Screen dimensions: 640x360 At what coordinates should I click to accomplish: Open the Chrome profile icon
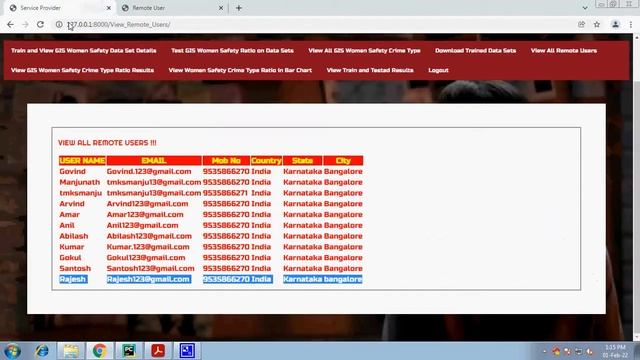click(x=615, y=24)
